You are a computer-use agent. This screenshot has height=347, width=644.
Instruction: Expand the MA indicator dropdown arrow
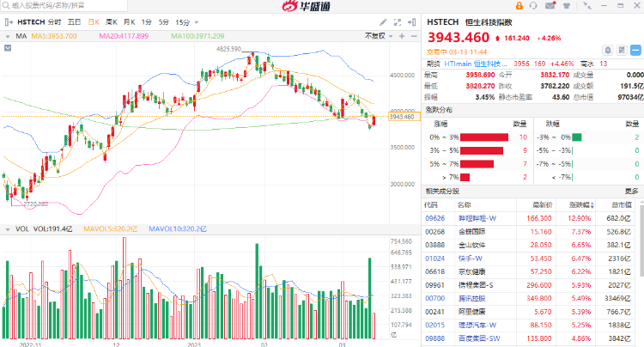coord(8,37)
